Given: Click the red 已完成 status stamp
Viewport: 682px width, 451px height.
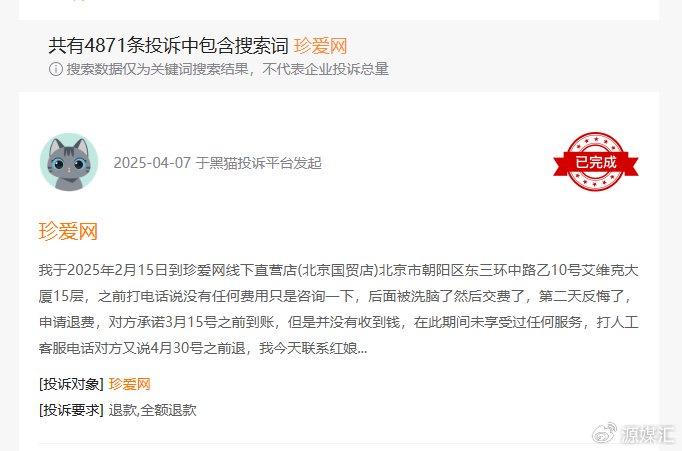Looking at the screenshot, I should coord(595,162).
